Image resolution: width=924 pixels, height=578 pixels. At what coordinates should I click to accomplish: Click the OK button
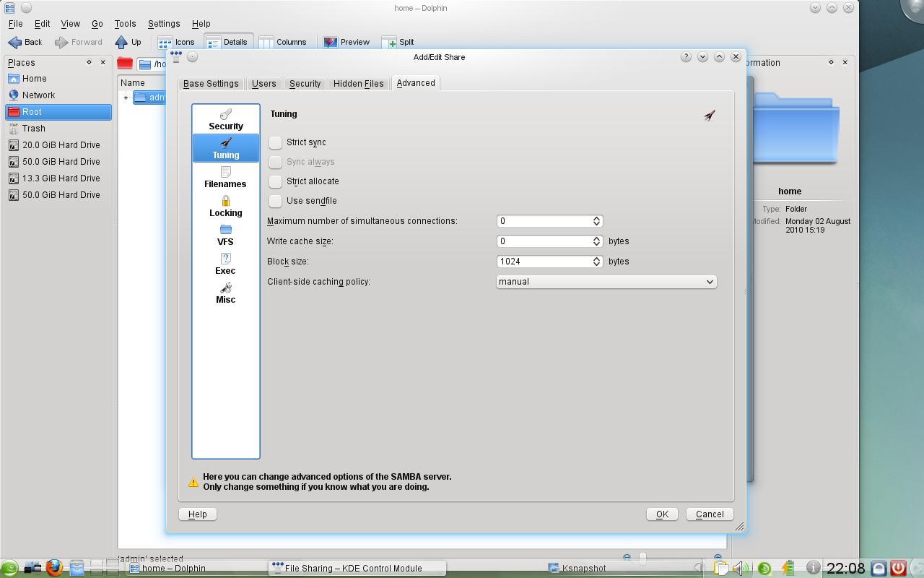coord(662,514)
